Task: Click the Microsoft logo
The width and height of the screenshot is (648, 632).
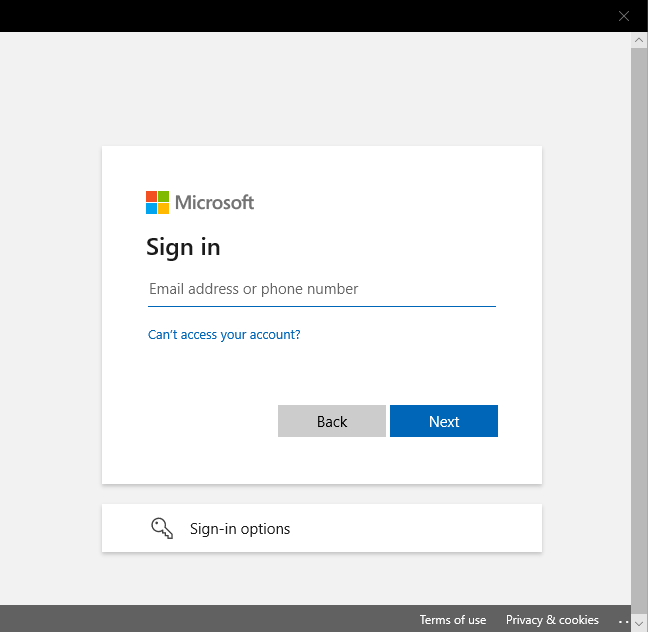Action: tap(200, 203)
